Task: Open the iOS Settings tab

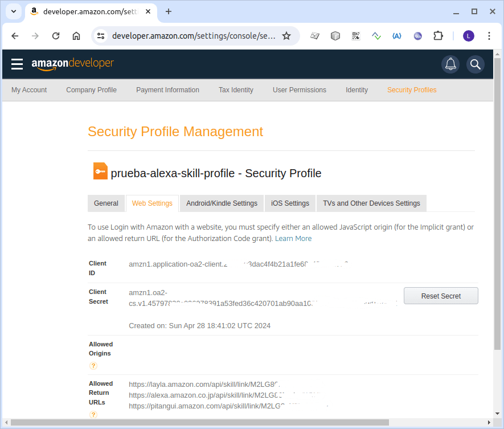Action: tap(290, 203)
